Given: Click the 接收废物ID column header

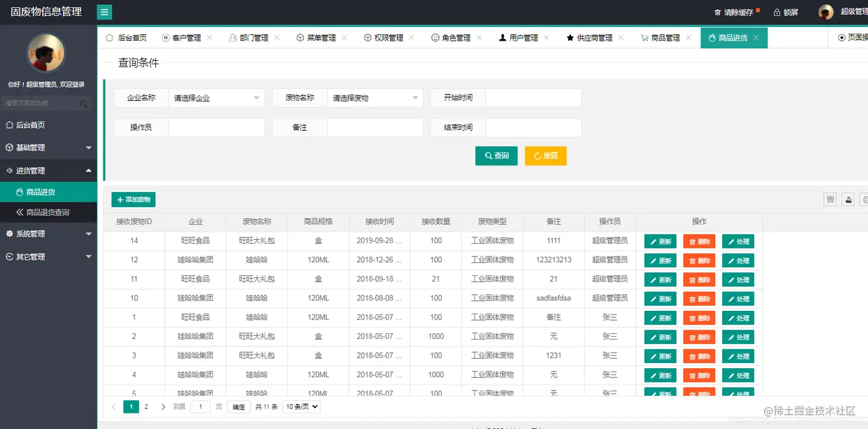Looking at the screenshot, I should pos(134,221).
